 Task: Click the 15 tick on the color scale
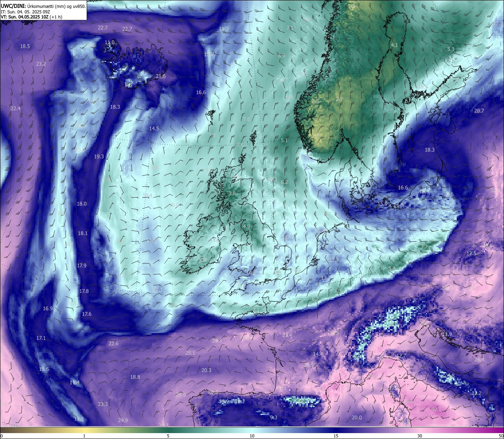[336, 436]
